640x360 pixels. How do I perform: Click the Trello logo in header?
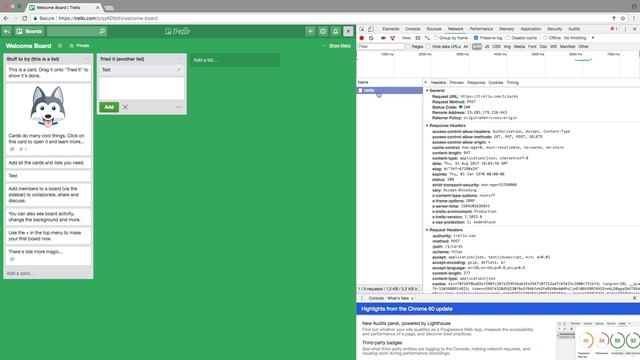pyautogui.click(x=178, y=31)
